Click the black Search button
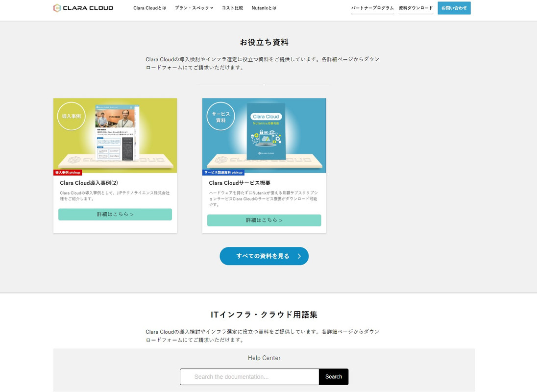The width and height of the screenshot is (537, 392). tap(334, 377)
